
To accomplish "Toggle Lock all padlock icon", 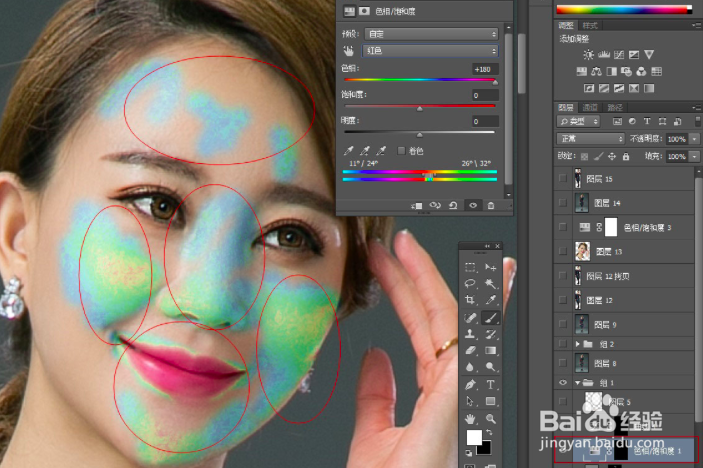I will pos(626,156).
